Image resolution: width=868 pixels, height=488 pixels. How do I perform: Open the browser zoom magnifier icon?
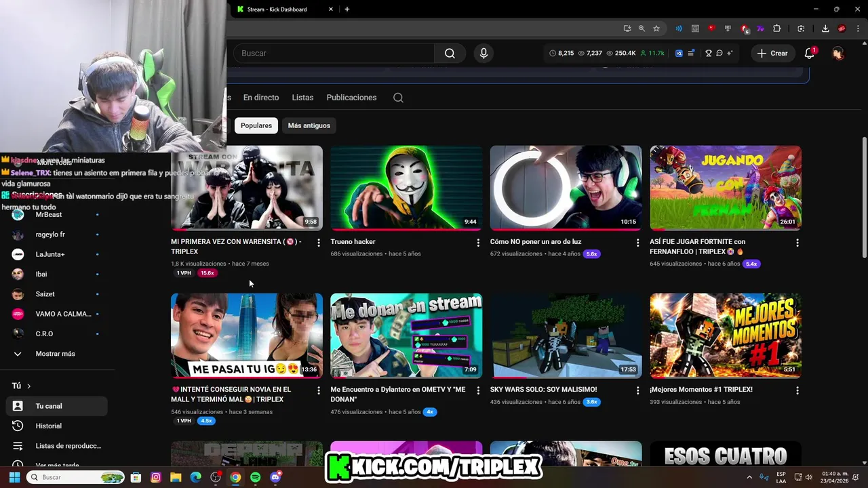coord(642,28)
